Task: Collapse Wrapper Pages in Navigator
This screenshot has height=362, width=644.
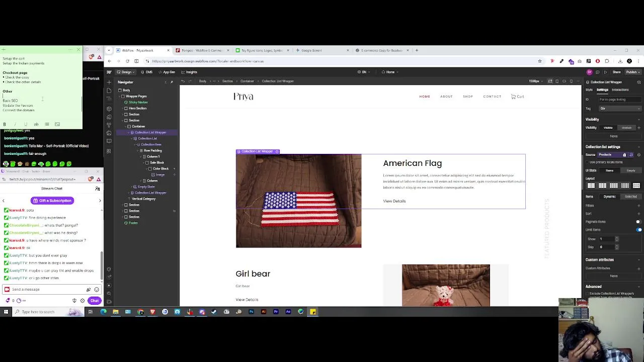Action: coord(120,96)
